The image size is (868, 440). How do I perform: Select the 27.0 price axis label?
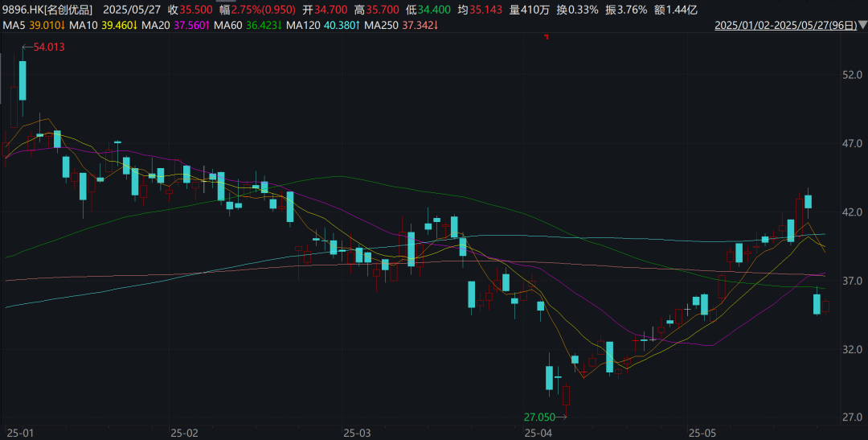851,416
